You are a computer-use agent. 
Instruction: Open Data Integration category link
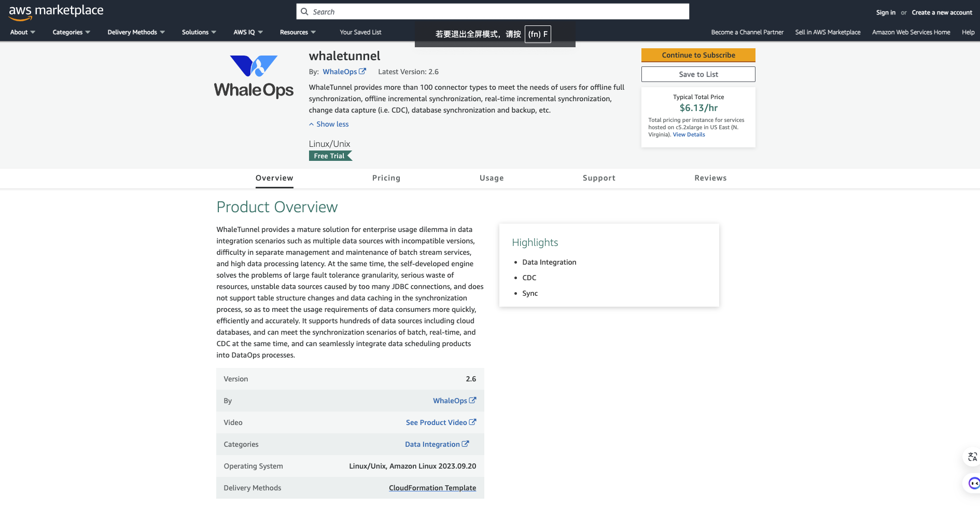(x=432, y=444)
